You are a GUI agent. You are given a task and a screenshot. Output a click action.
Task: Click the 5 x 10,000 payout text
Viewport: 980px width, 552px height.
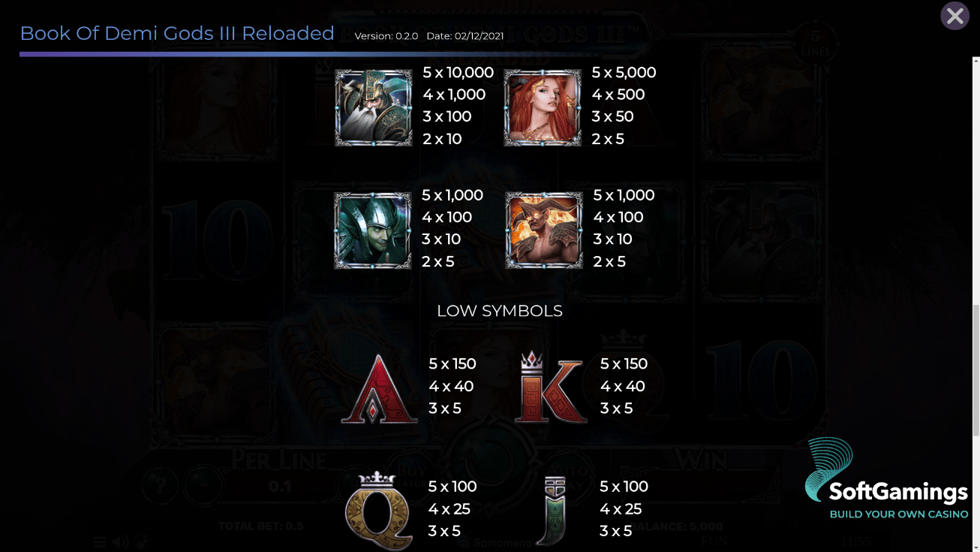pos(458,73)
